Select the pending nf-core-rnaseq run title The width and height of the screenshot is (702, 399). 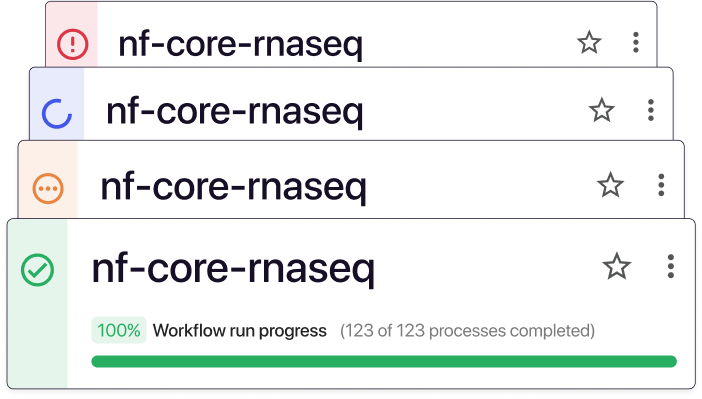pos(233,188)
